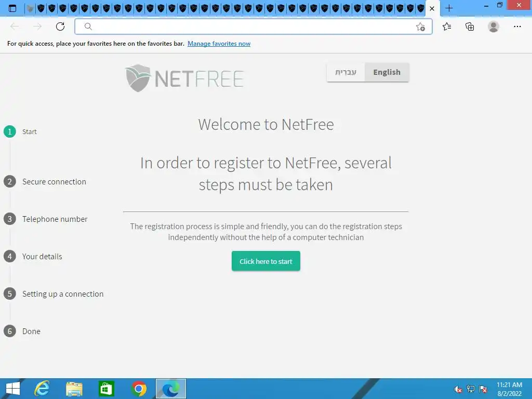Open the Collections icon
The width and height of the screenshot is (532, 399).
pyautogui.click(x=470, y=26)
